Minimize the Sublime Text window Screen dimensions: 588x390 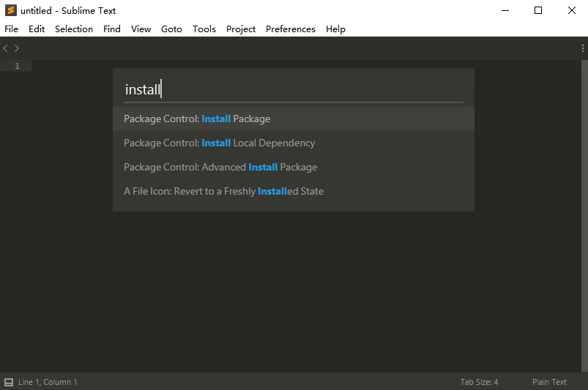click(505, 10)
